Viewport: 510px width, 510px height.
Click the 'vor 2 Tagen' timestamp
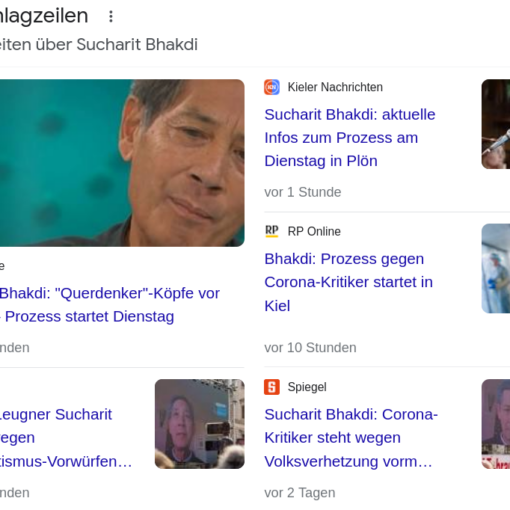300,493
